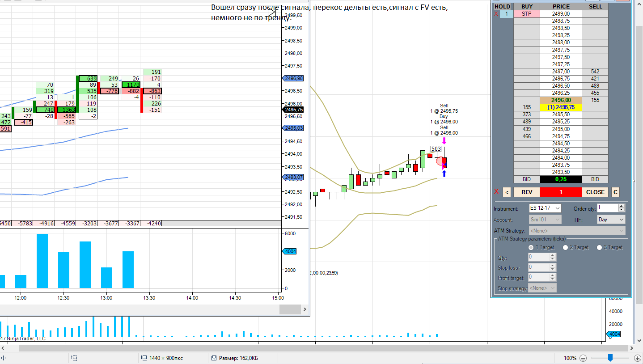This screenshot has height=364, width=643.
Task: Open the TIF dropdown set to Day
Action: (x=611, y=220)
